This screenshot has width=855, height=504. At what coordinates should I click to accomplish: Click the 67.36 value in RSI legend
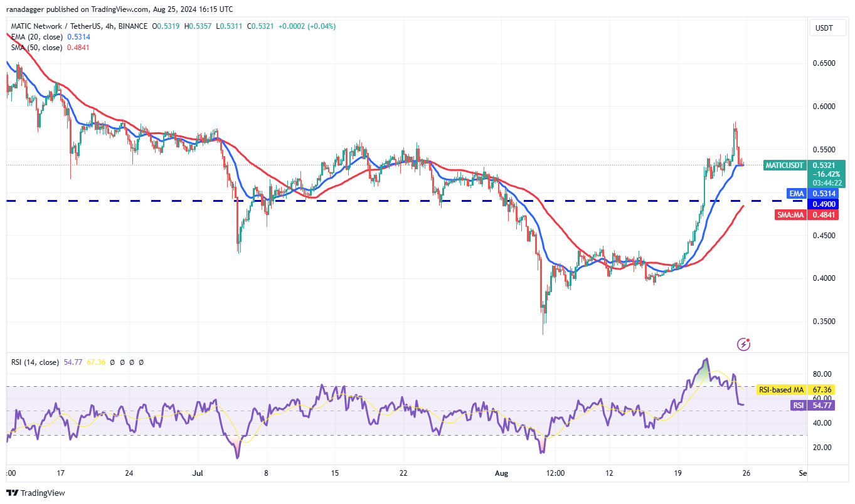pyautogui.click(x=95, y=362)
